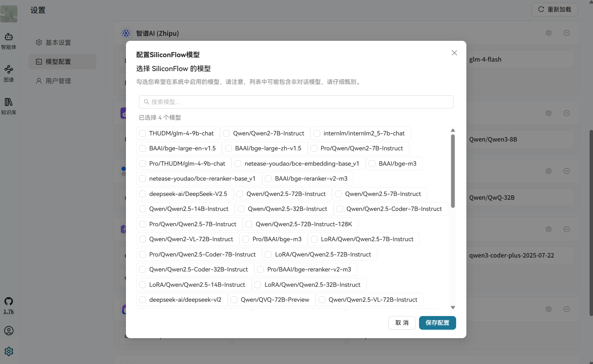Viewport: 593px width, 364px height.
Task: Click the model list scrollbar thumb
Action: coord(453,171)
